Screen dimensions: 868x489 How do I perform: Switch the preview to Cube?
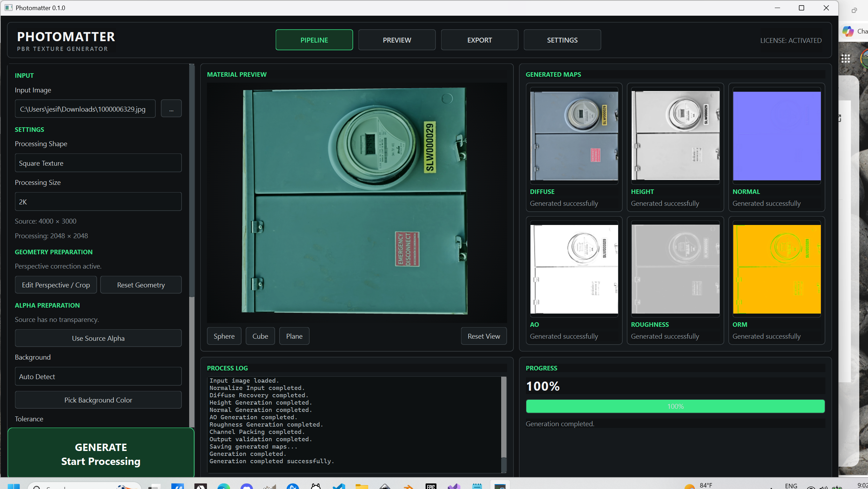(x=260, y=336)
